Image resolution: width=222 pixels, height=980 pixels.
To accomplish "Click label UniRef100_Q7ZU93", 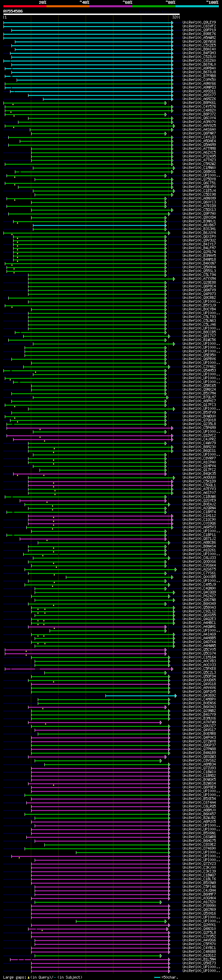I will click(x=199, y=769).
